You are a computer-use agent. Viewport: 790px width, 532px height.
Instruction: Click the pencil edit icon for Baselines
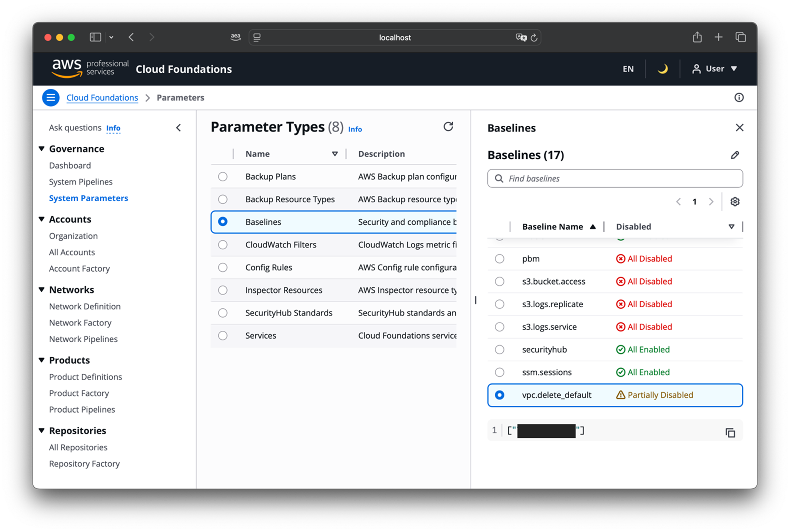[735, 155]
